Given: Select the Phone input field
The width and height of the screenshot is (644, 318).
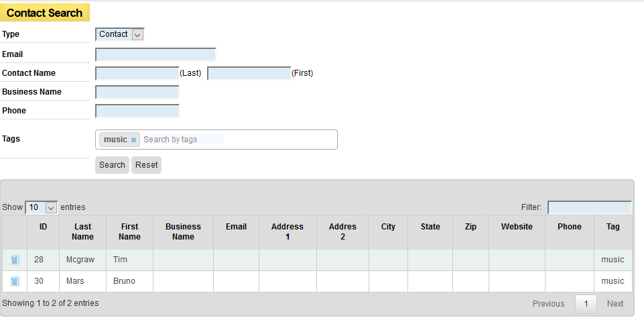Looking at the screenshot, I should coord(137,111).
